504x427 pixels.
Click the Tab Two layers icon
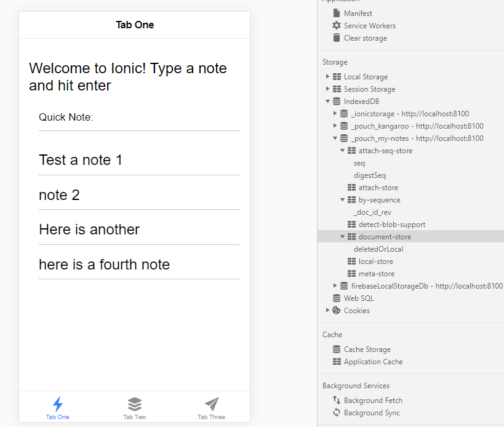tap(134, 404)
